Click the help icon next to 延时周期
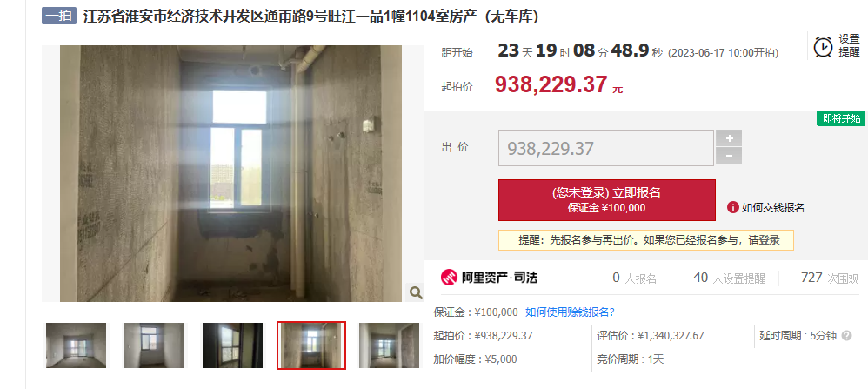 point(846,336)
